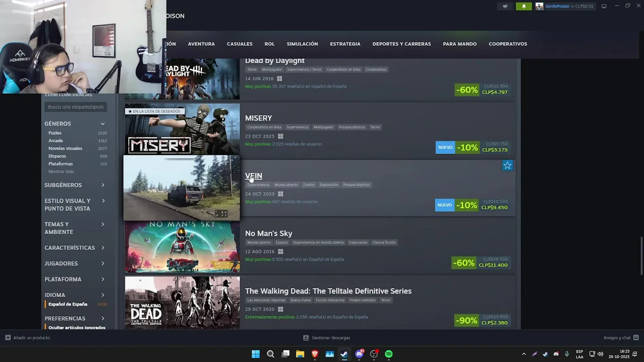Open the CASUALES category tab

(x=239, y=44)
